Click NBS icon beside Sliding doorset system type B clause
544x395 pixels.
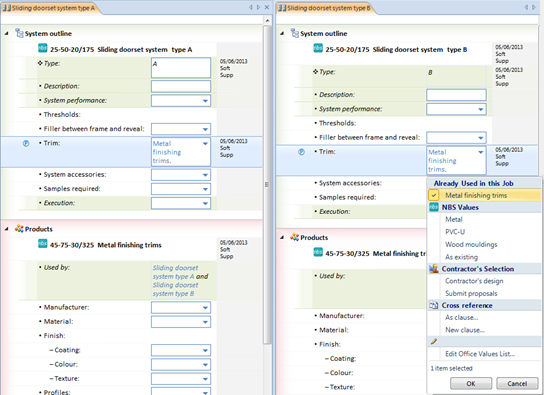pos(318,48)
